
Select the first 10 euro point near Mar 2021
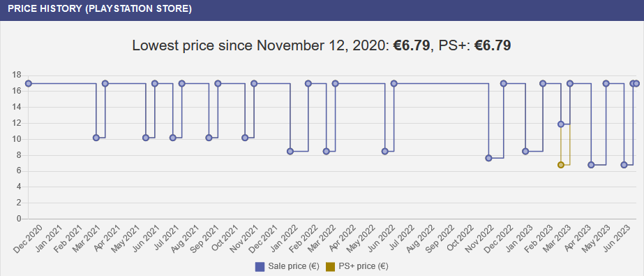[96, 138]
